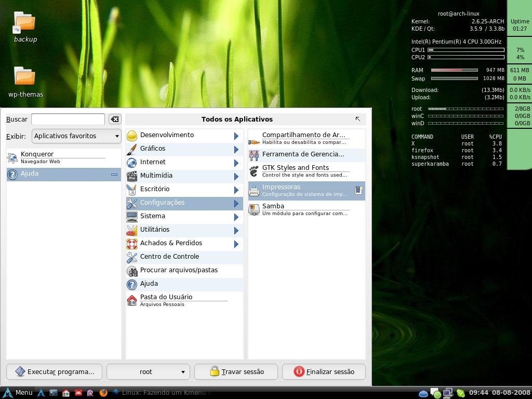Focus the Buscar search input field
Image resolution: width=532 pixels, height=399 pixels.
(x=68, y=119)
